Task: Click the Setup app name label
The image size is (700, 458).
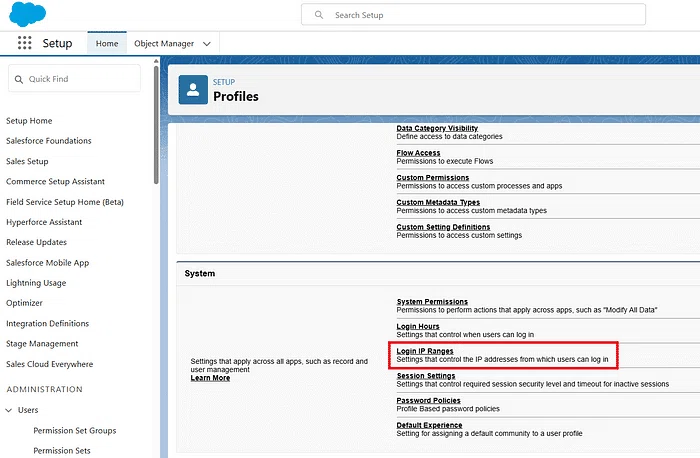Action: 57,43
